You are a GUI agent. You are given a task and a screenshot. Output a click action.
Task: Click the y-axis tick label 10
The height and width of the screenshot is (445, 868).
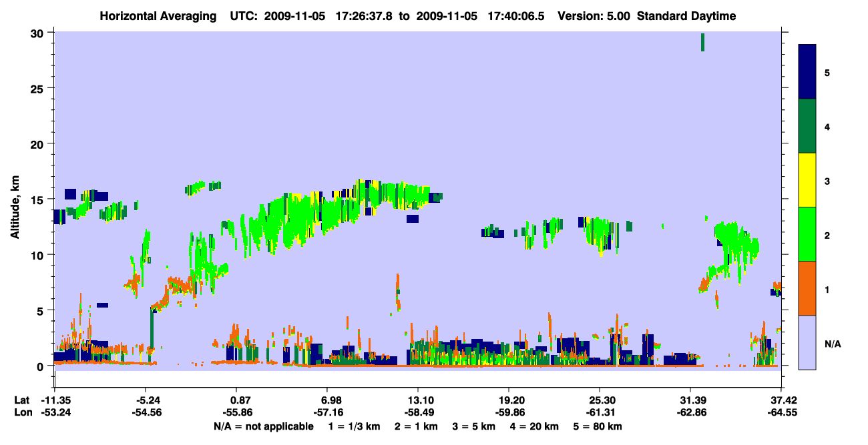(39, 255)
